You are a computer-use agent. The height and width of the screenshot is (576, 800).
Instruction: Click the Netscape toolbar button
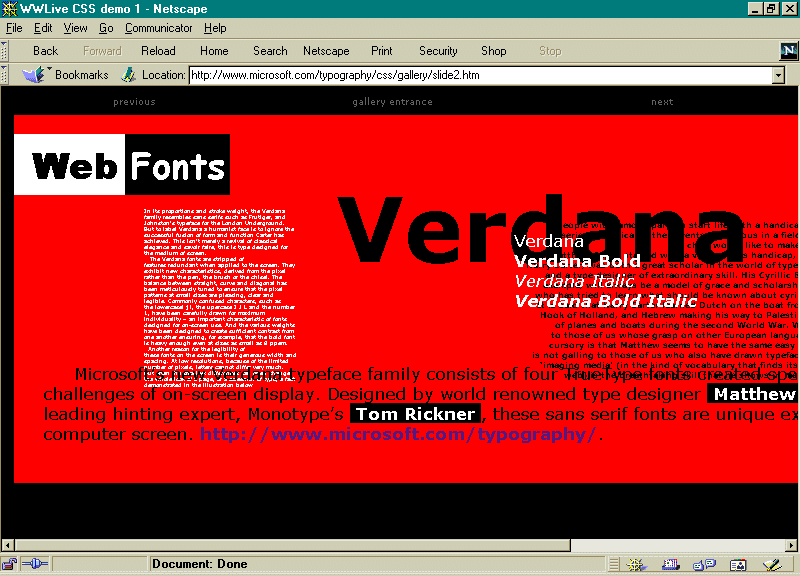(x=326, y=51)
